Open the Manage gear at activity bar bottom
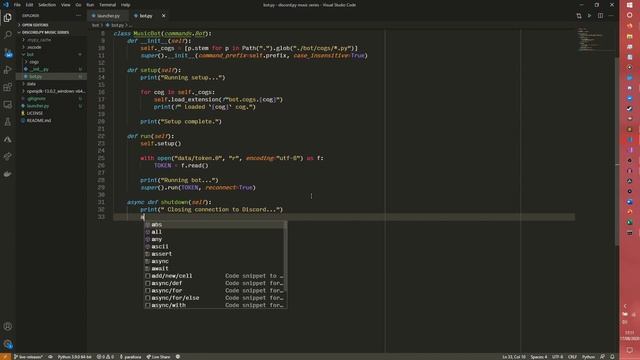 click(7, 344)
